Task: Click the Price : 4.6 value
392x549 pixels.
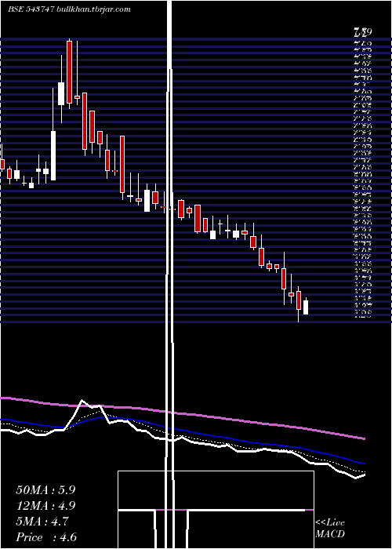Action: coord(46,537)
